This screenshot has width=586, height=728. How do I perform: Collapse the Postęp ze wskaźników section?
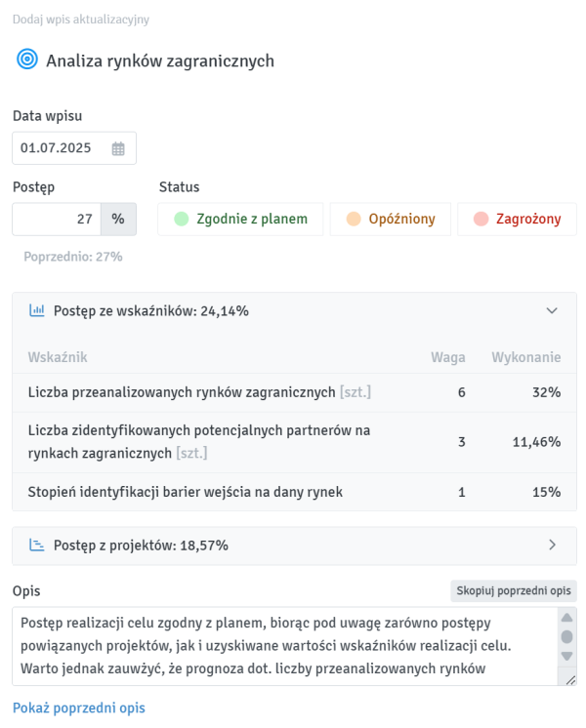pyautogui.click(x=552, y=311)
